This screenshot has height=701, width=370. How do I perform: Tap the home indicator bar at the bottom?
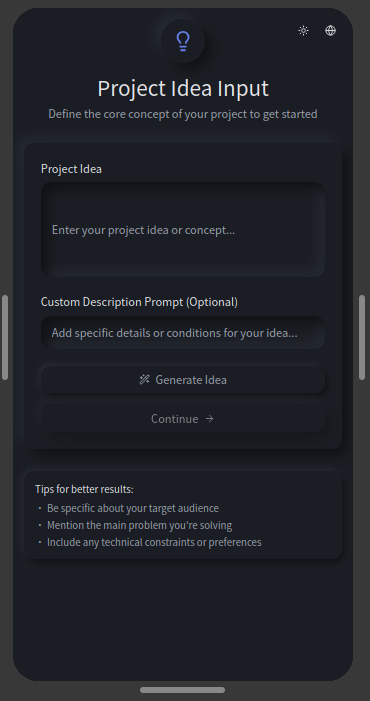pyautogui.click(x=182, y=690)
